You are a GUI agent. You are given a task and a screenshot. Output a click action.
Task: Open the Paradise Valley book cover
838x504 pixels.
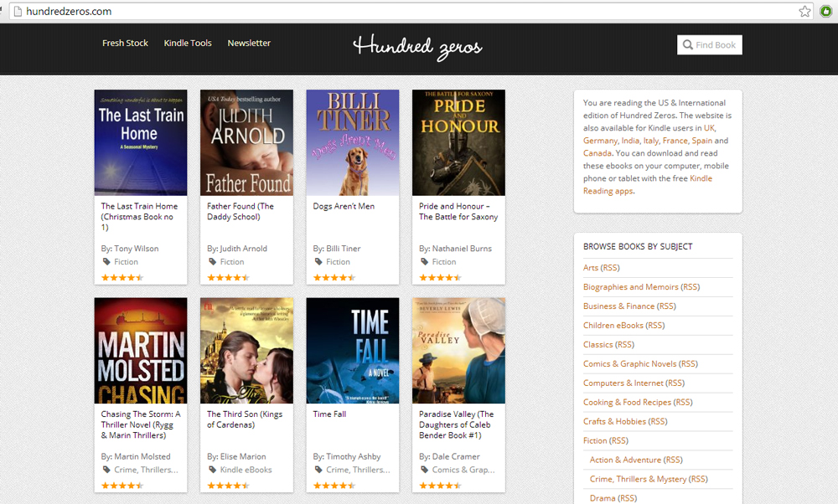[458, 350]
